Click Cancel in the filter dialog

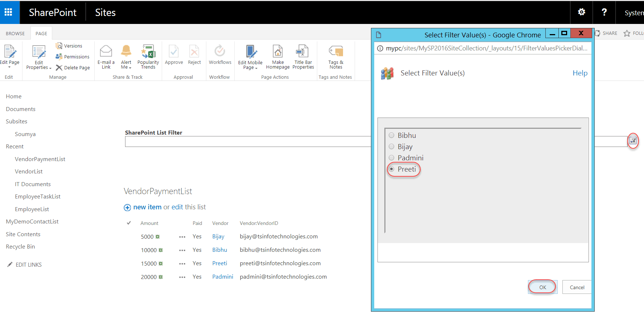point(577,287)
